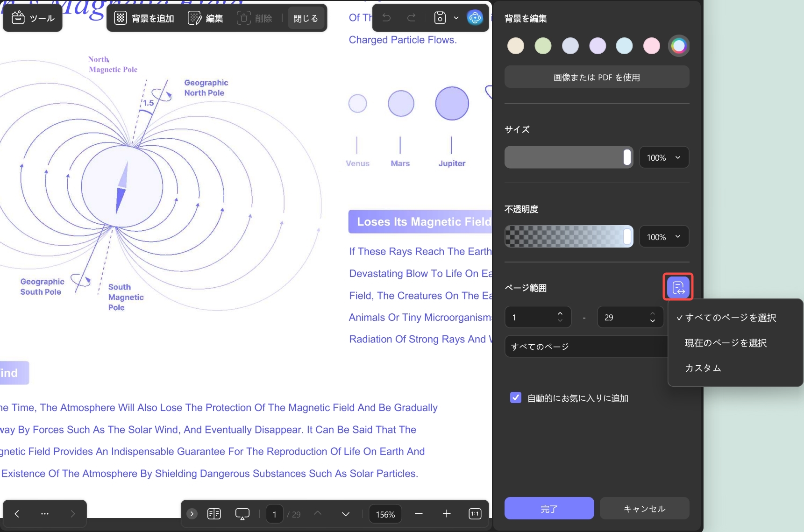Select the 編集 edit background tool
This screenshot has height=532, width=804.
pos(206,18)
